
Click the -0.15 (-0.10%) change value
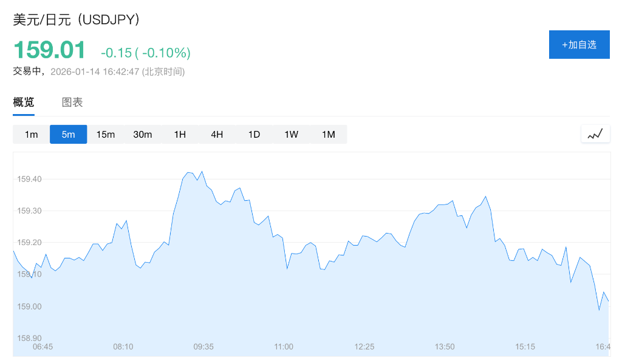click(146, 53)
